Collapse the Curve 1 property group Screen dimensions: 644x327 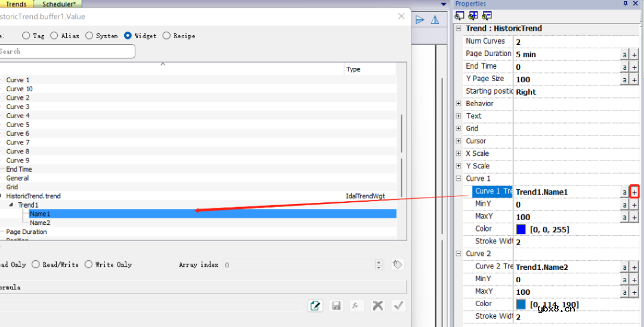point(459,178)
